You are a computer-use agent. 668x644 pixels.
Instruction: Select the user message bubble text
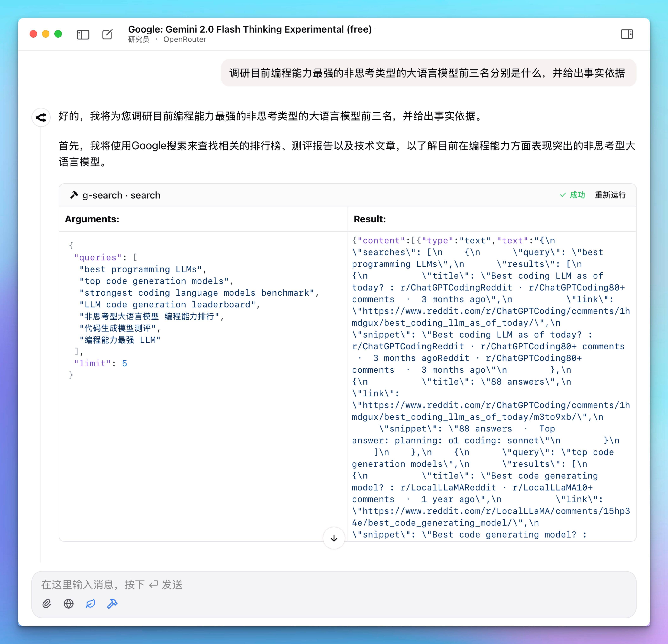point(427,73)
